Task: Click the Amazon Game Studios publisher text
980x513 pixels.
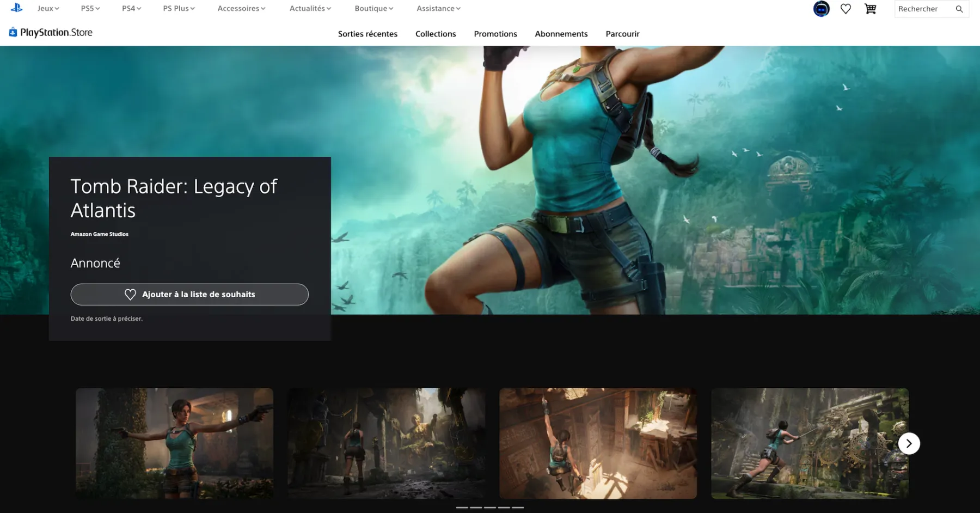Action: coord(100,234)
